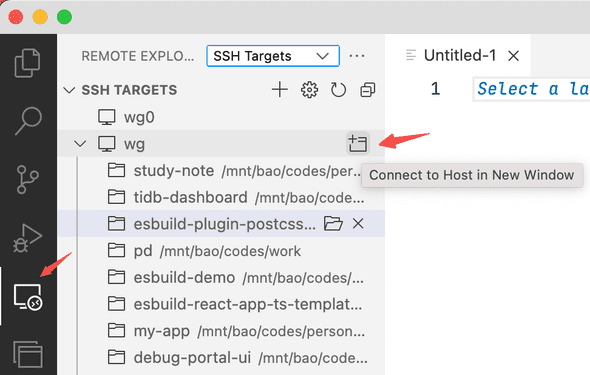Open the SSH Targets dropdown
This screenshot has height=375, width=590.
point(273,56)
